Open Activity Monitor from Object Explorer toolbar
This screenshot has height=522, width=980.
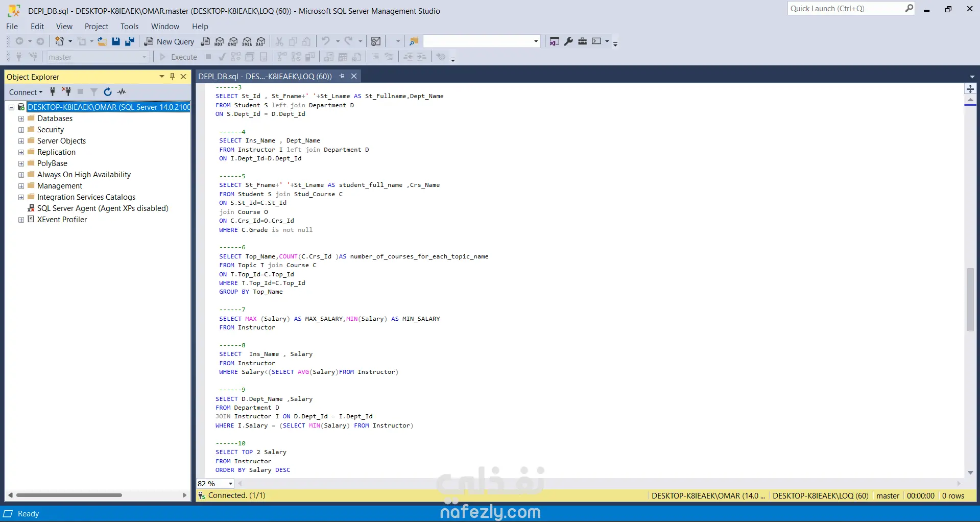122,92
